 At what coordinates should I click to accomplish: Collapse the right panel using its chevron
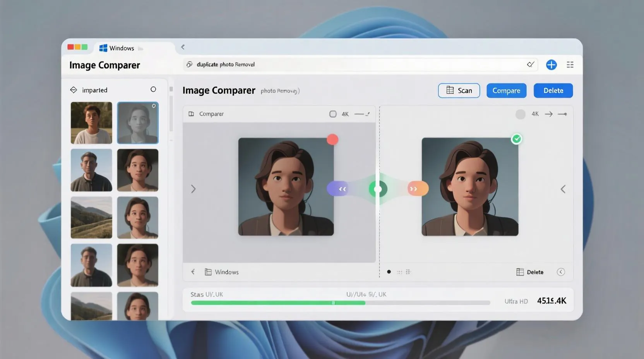pos(563,189)
